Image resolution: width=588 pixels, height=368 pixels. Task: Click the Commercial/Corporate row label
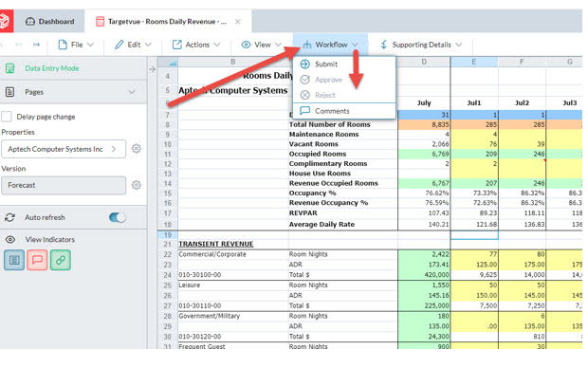(x=212, y=254)
